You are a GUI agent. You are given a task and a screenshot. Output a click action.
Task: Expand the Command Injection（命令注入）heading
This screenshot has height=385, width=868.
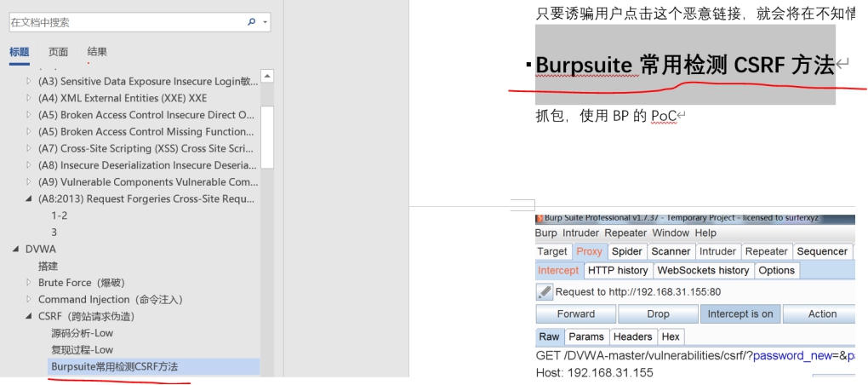coord(29,299)
